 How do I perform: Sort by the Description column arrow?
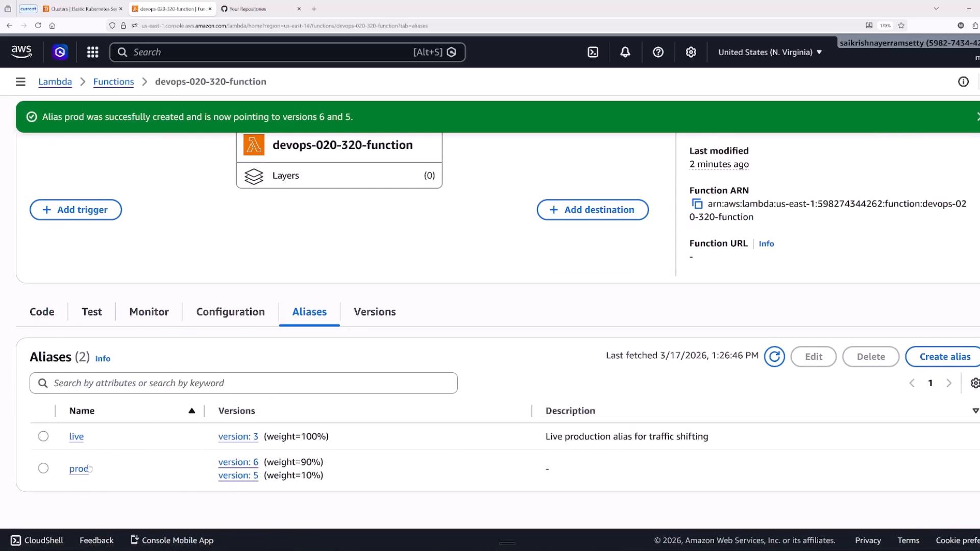pos(975,411)
